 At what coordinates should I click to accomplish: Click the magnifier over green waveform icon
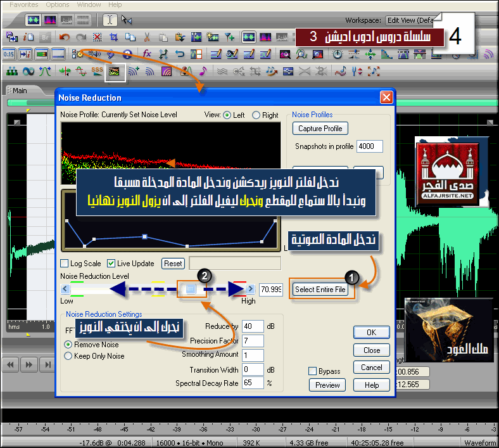(301, 54)
